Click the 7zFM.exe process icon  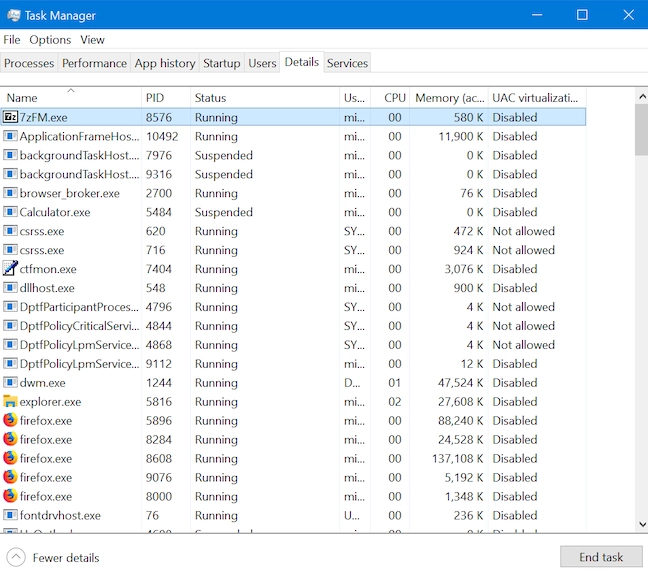pyautogui.click(x=10, y=117)
